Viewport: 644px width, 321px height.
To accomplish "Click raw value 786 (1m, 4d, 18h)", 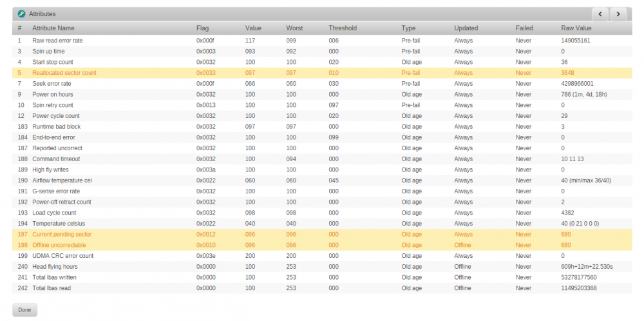I will [583, 95].
